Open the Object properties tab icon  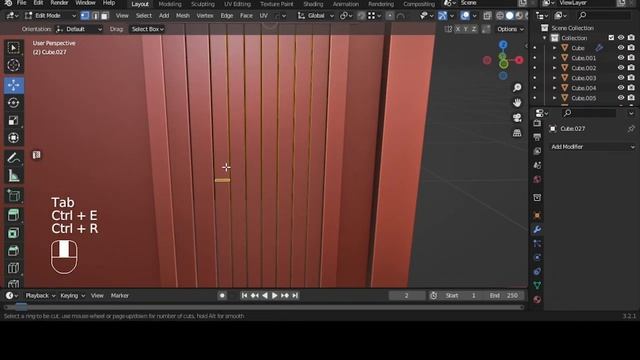pyautogui.click(x=537, y=216)
